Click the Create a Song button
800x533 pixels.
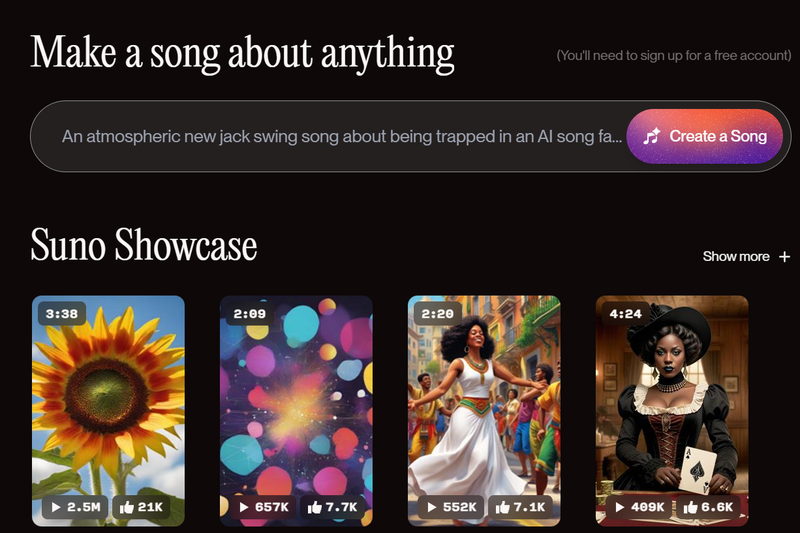[x=705, y=136]
